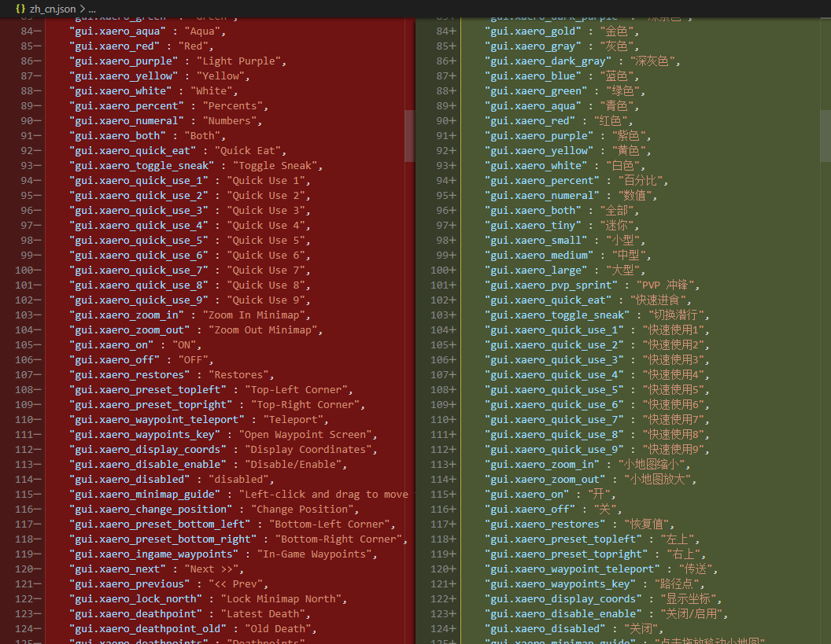Click the zh_cn.json breadcrumb file name

[53, 9]
